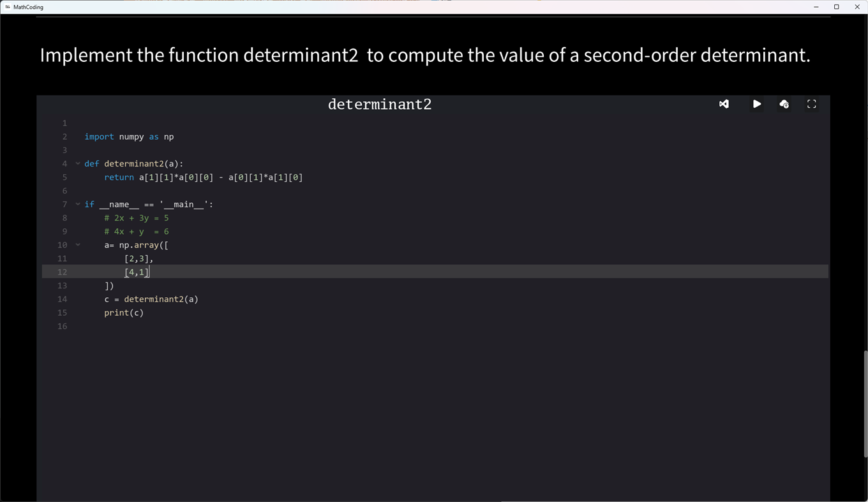This screenshot has width=868, height=502.
Task: Collapse the determinant2 function definition
Action: pos(77,163)
